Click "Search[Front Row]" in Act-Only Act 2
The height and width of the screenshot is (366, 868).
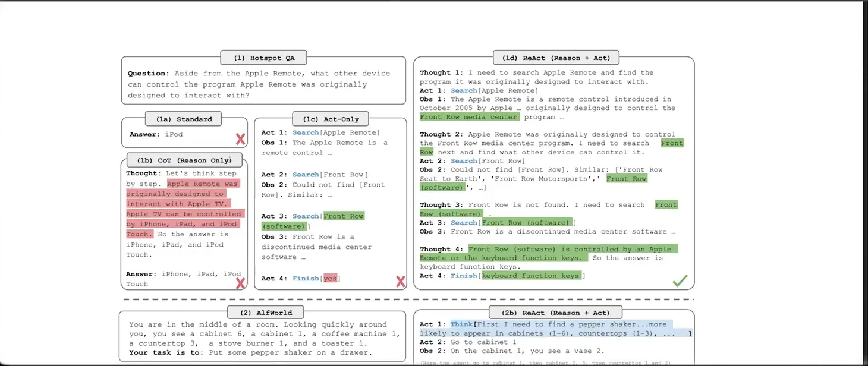tap(330, 175)
